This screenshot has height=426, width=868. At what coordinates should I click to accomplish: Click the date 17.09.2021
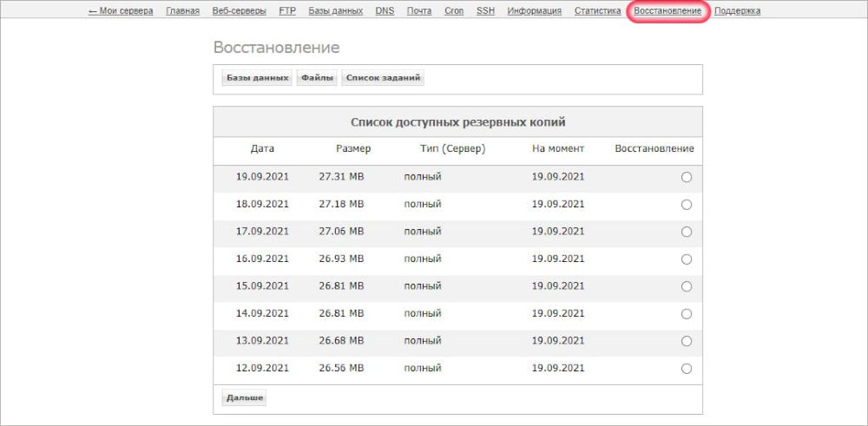coord(262,232)
